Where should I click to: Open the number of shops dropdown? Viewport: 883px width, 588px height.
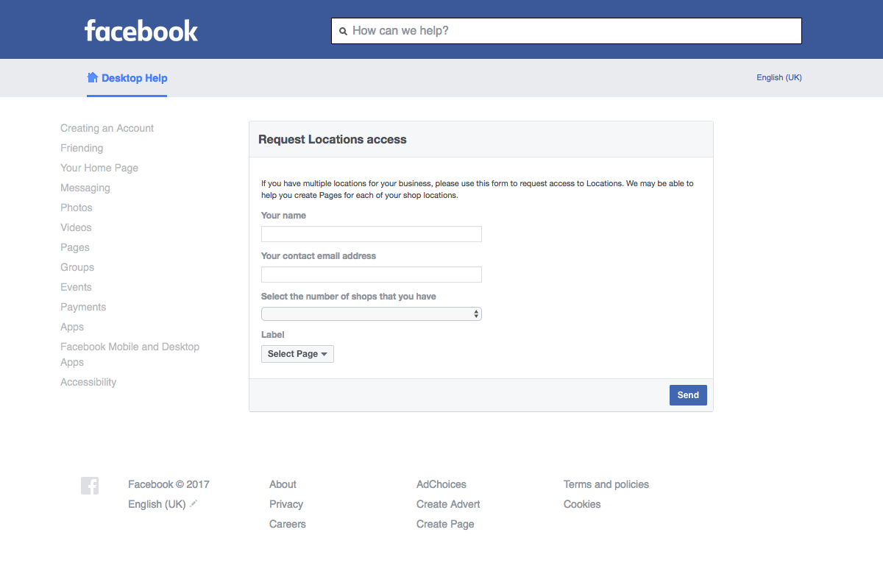(x=372, y=314)
